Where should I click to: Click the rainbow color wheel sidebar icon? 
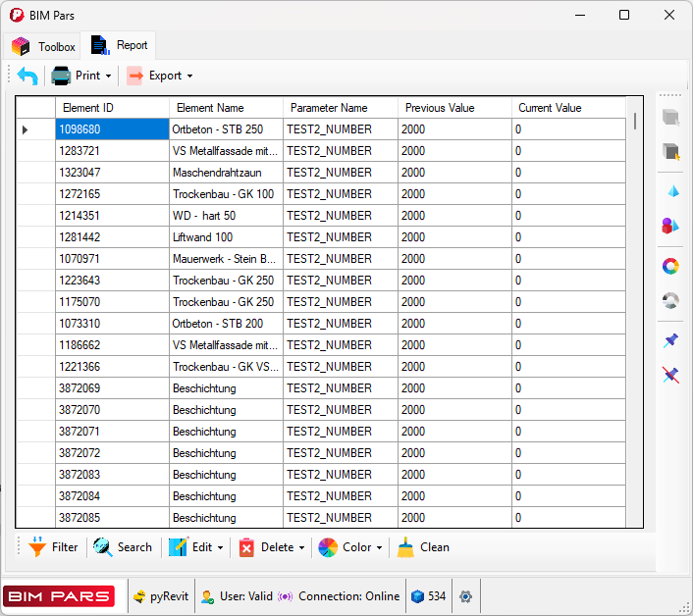tap(671, 266)
